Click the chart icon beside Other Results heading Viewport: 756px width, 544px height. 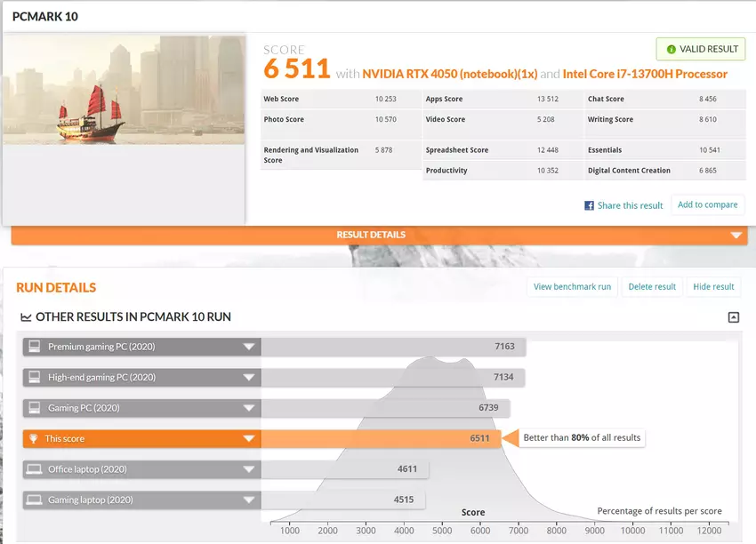(26, 317)
